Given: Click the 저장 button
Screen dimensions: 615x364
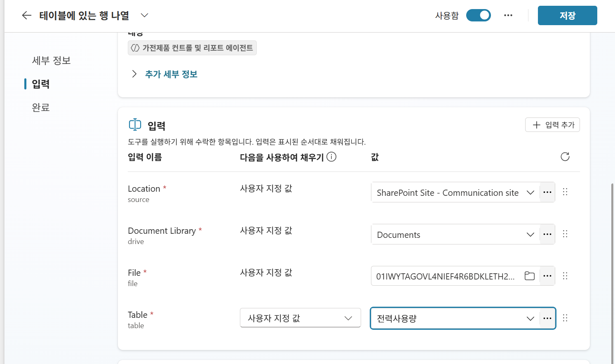Looking at the screenshot, I should click(568, 16).
